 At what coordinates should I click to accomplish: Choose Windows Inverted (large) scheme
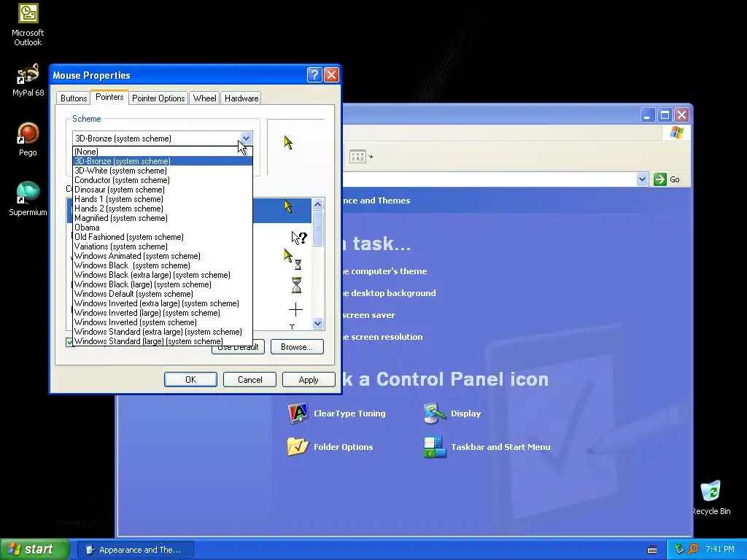tap(163, 313)
